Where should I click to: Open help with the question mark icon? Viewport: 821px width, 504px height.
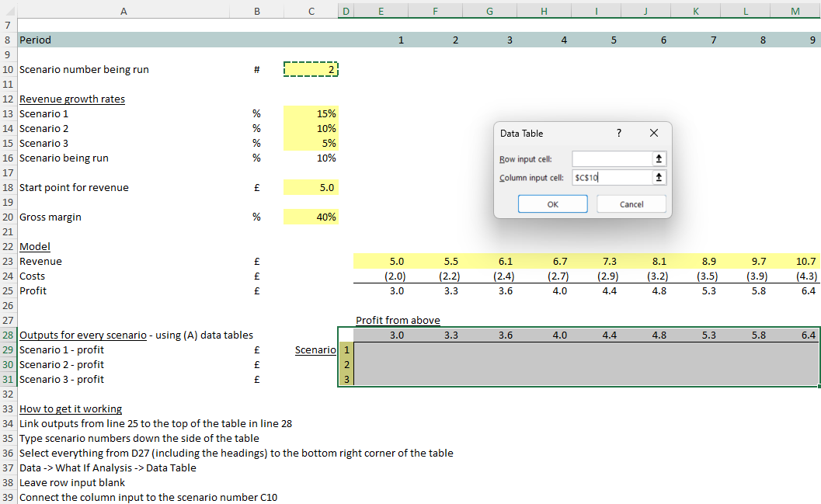point(618,133)
